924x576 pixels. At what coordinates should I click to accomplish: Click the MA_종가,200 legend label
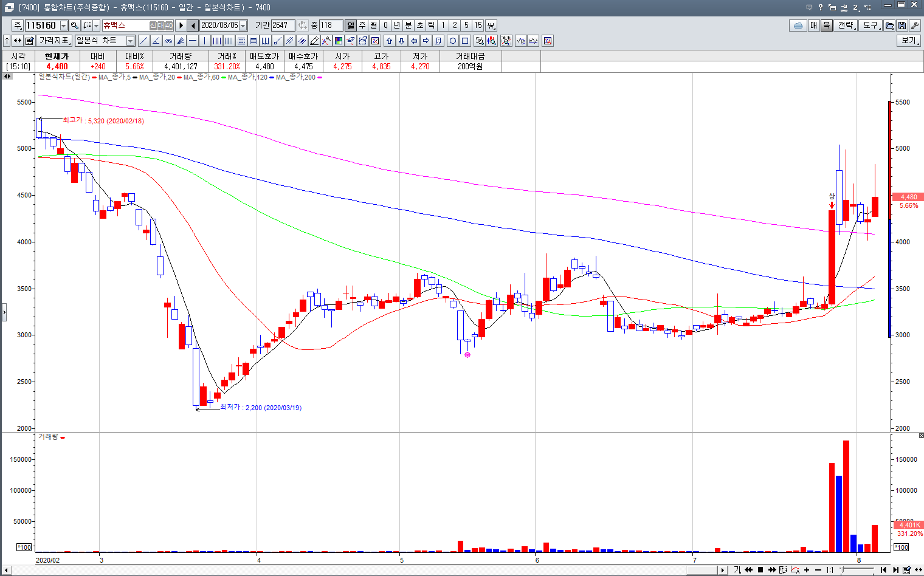click(x=295, y=77)
